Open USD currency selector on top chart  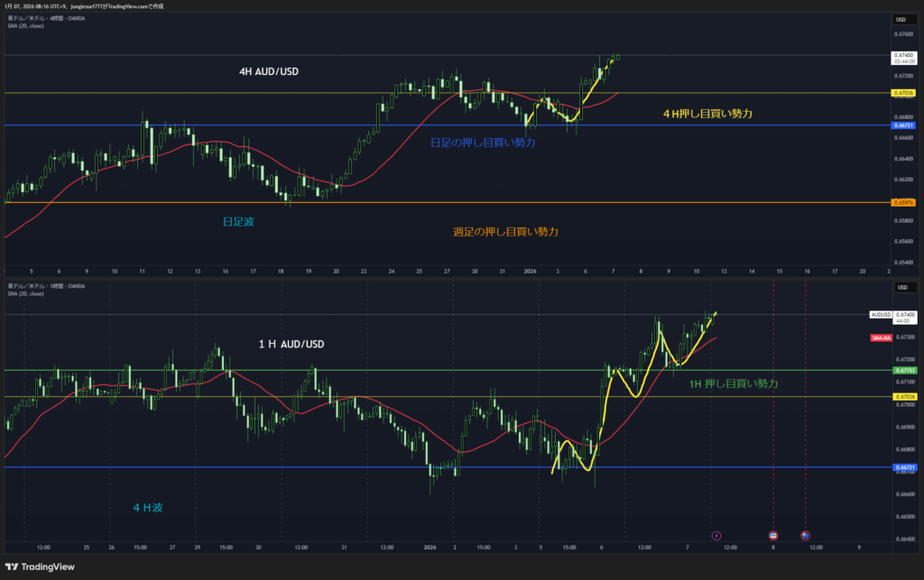[901, 19]
